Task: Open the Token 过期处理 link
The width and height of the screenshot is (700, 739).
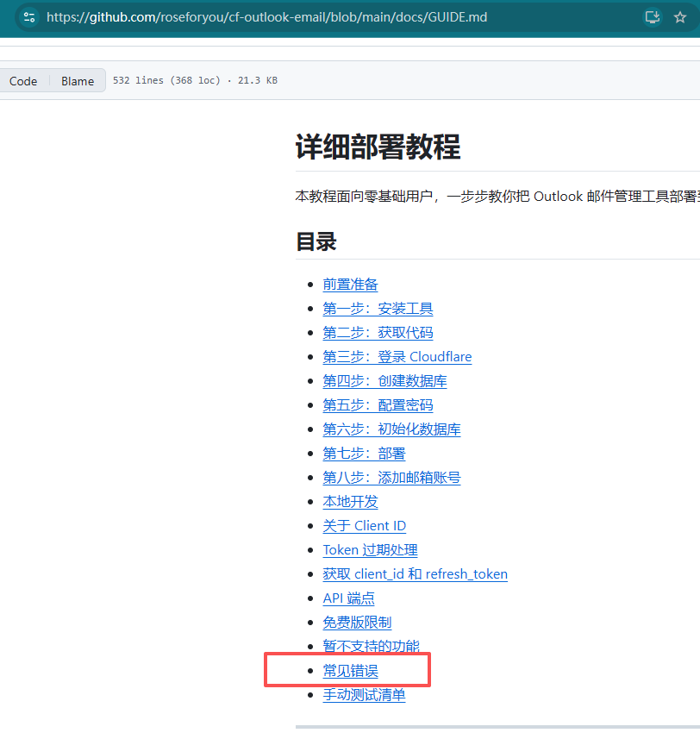Action: tap(370, 550)
